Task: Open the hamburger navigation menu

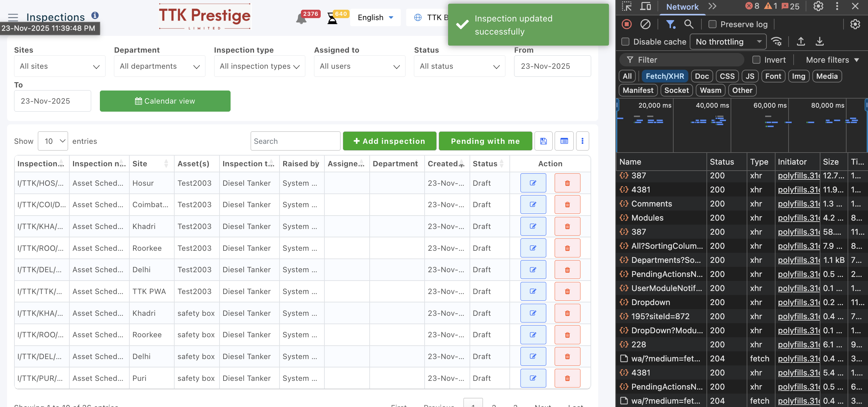Action: click(13, 17)
